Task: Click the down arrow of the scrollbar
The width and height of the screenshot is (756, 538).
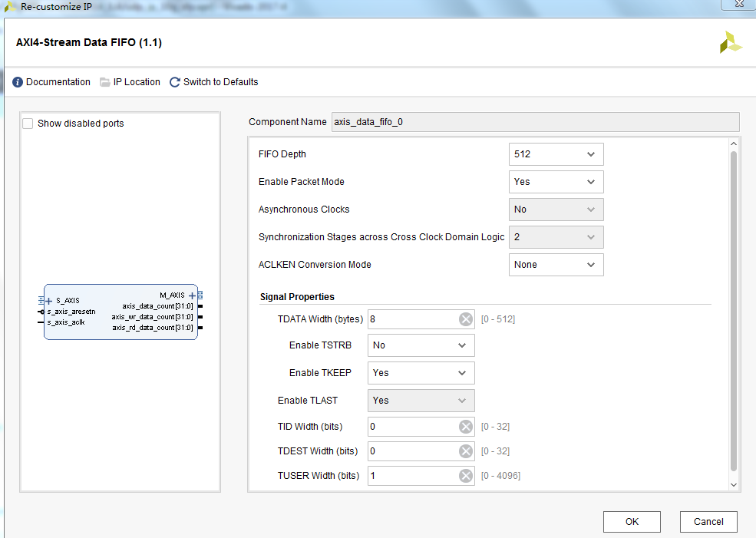Action: pos(733,485)
